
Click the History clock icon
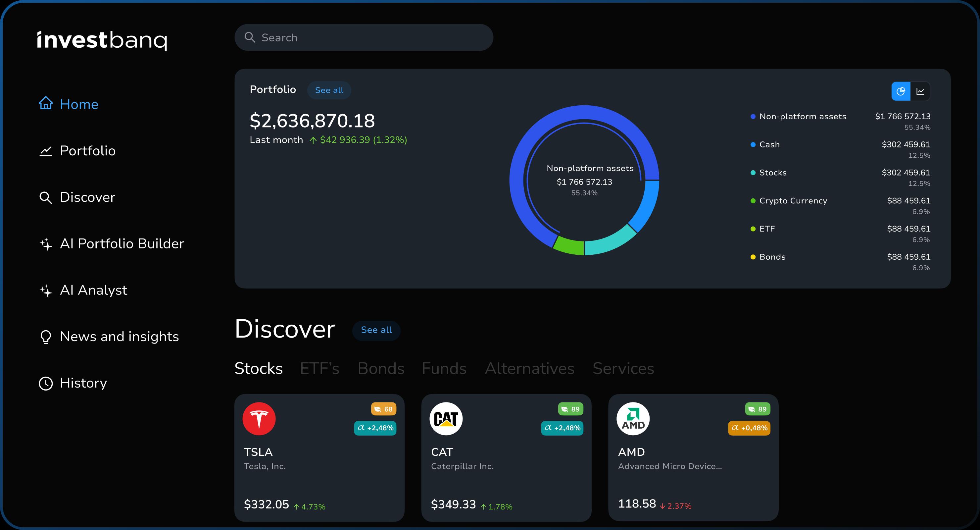tap(46, 383)
